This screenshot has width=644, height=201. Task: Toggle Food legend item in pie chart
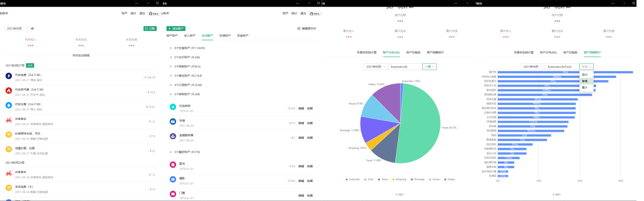pyautogui.click(x=368, y=180)
